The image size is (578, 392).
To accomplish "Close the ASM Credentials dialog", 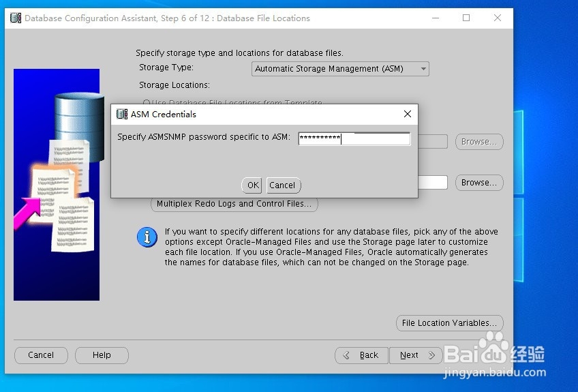I will click(408, 115).
